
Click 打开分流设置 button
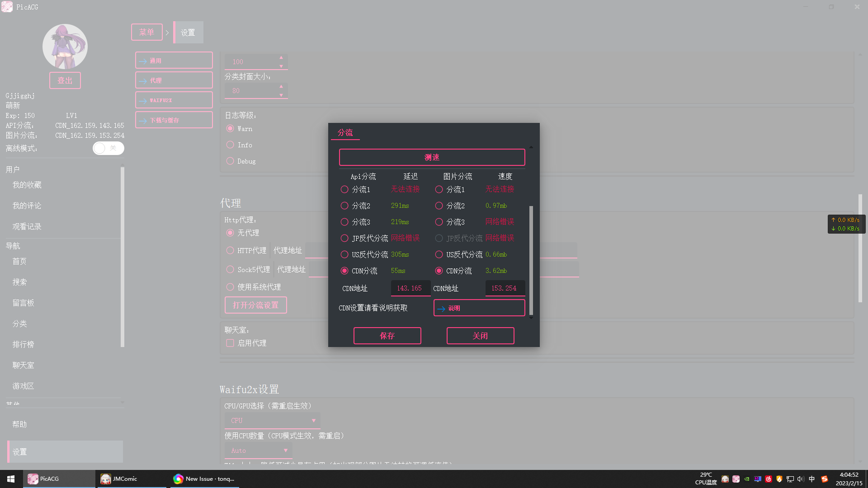256,305
